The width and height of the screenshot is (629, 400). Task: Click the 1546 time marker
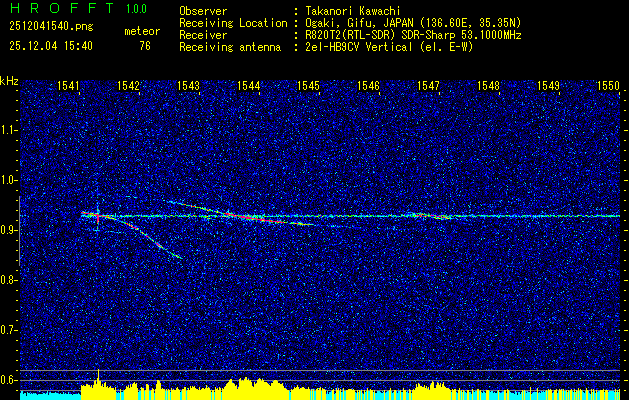[368, 85]
